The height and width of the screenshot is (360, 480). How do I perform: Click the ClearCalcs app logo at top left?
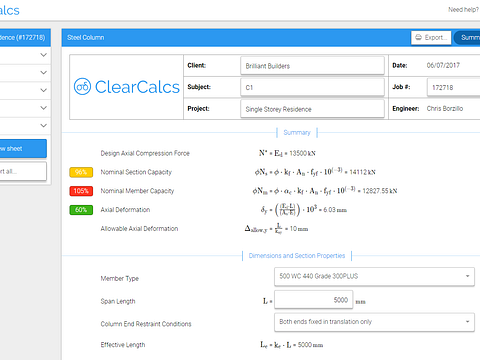[10, 10]
